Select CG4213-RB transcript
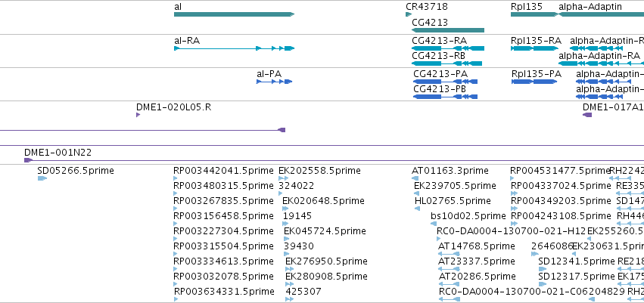 [x=446, y=63]
